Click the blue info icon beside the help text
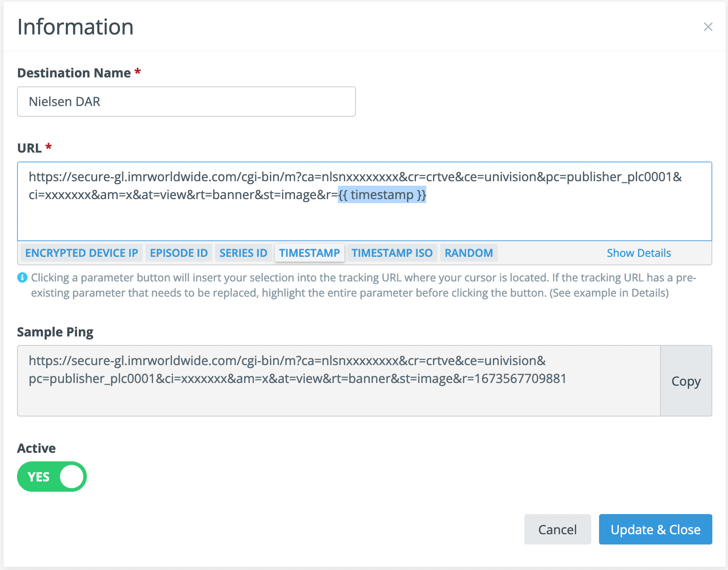The width and height of the screenshot is (728, 570). (22, 278)
